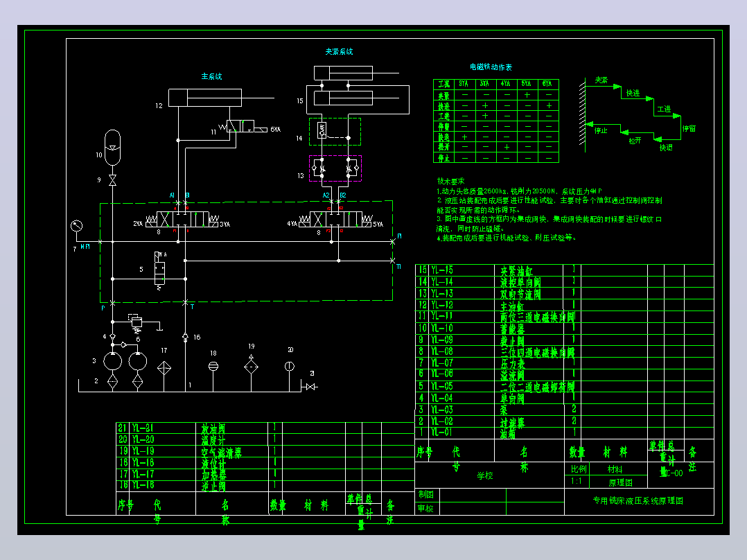Select the 溢流阀 parts list entry
The image size is (747, 560).
tap(512, 375)
